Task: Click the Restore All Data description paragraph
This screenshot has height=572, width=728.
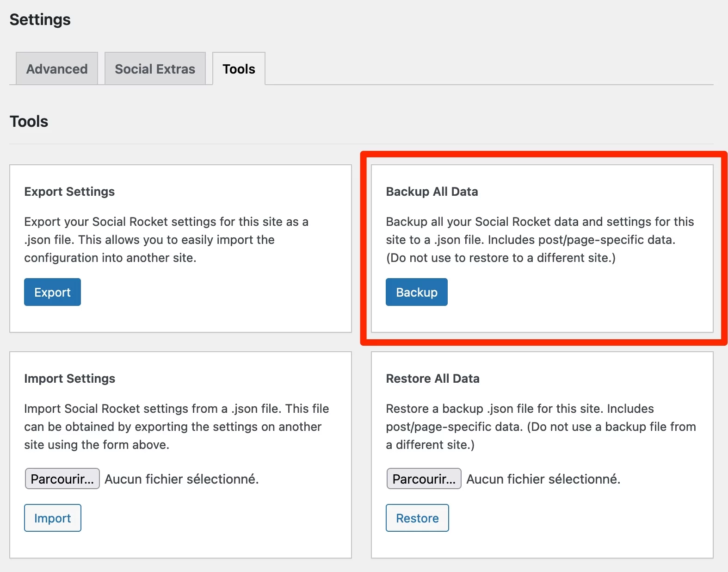Action: [x=541, y=427]
